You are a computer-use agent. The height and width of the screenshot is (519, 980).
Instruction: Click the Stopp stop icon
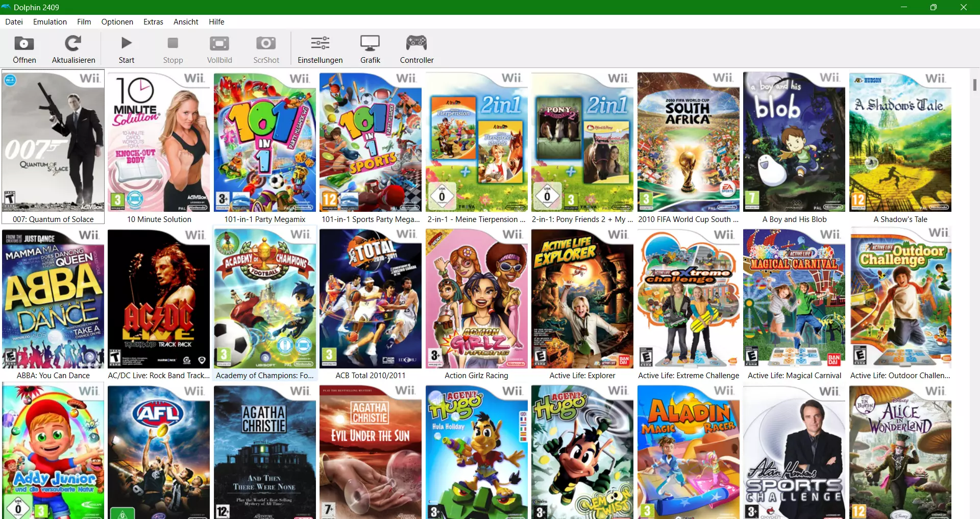coord(173,43)
